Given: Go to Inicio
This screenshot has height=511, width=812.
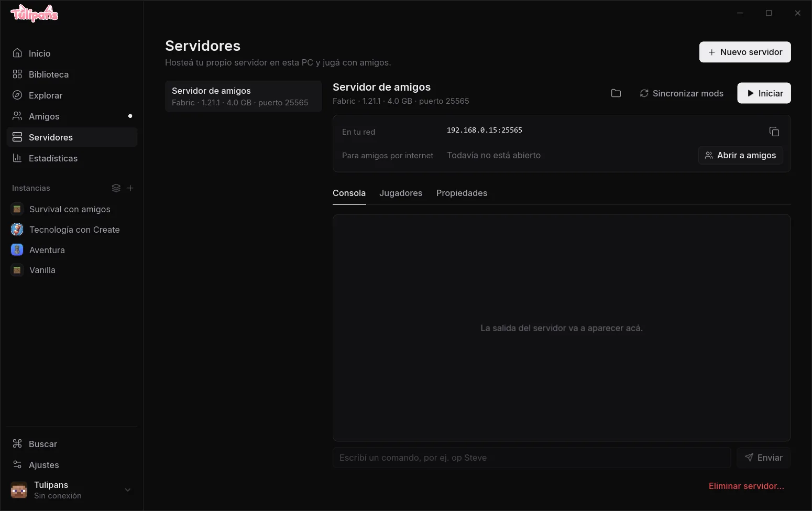Looking at the screenshot, I should click(72, 53).
